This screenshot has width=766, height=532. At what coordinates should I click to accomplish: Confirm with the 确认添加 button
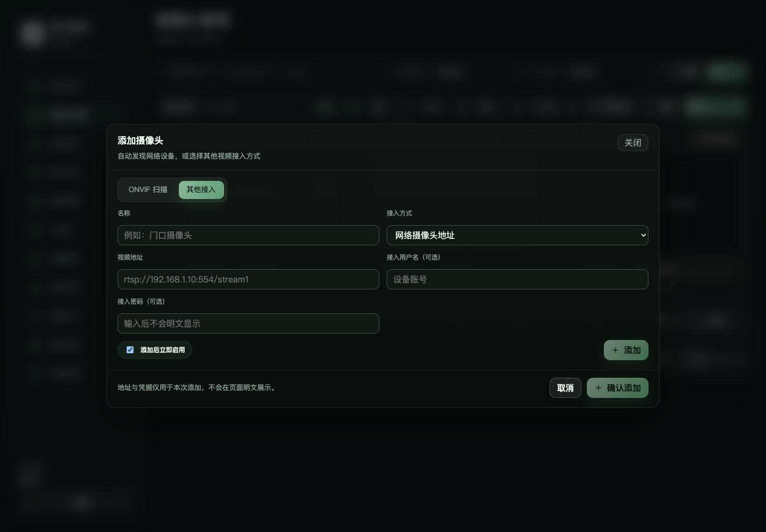617,388
